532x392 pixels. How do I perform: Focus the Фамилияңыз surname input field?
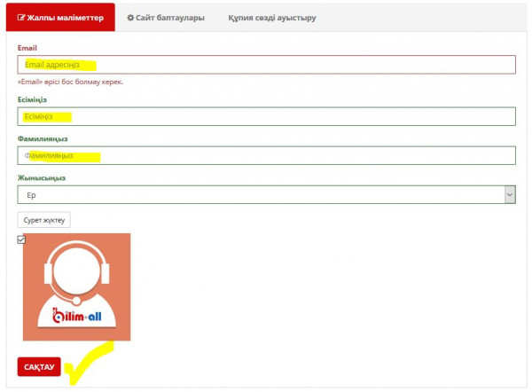267,155
